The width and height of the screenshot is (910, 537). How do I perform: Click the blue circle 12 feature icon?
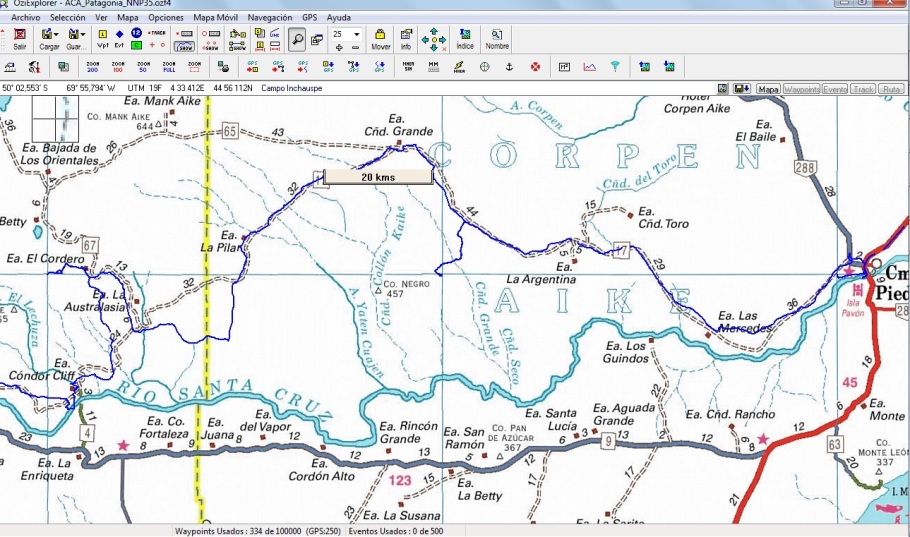tap(136, 33)
